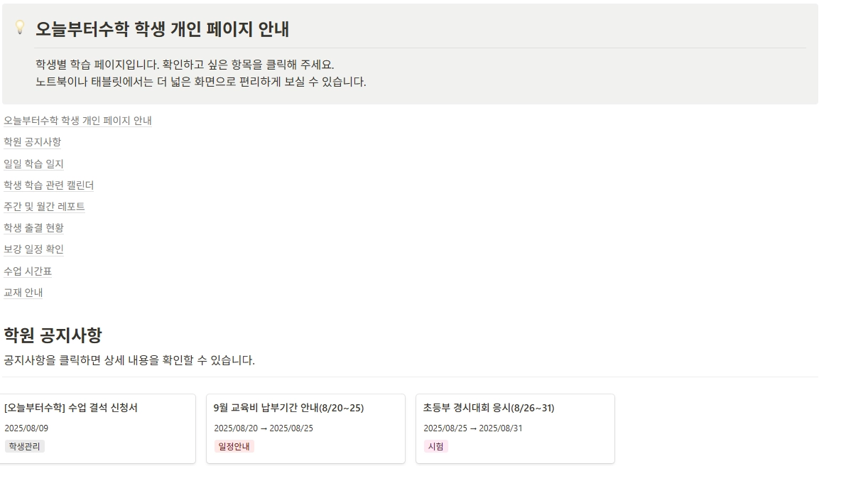Go to the 수업 시간표 link
This screenshot has width=868, height=481.
pos(28,271)
